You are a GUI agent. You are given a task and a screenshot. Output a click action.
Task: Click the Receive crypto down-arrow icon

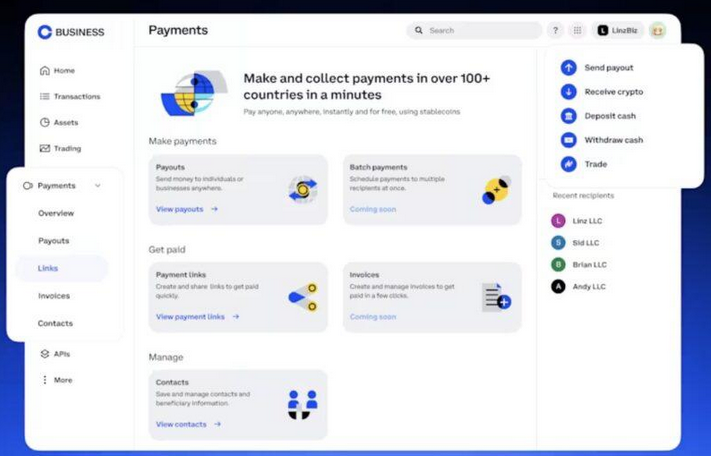[x=569, y=92]
